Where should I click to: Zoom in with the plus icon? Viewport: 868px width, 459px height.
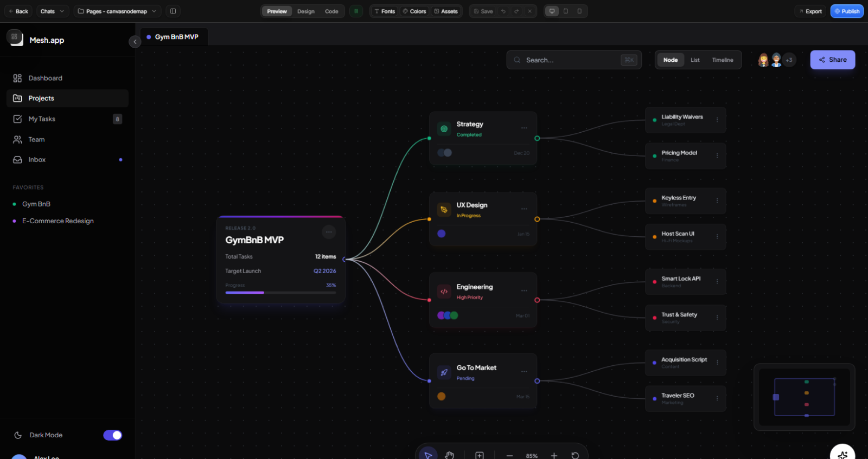click(554, 456)
